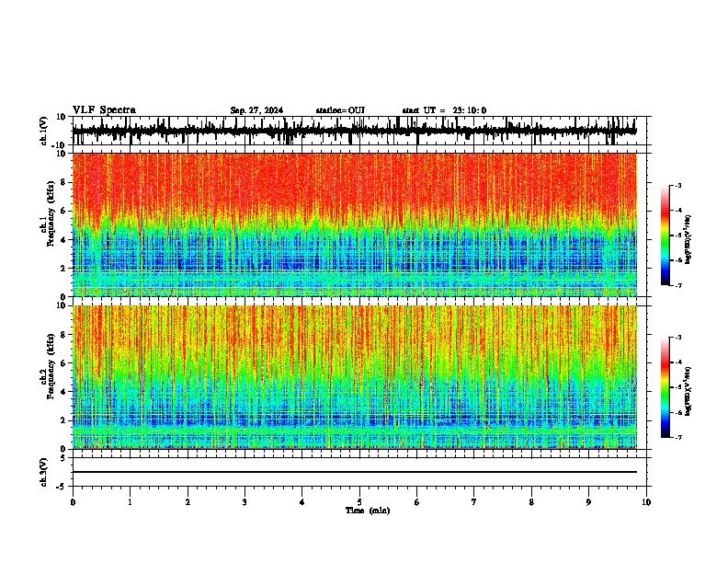Click the ch.1 spectrogram color scale bar
This screenshot has width=728, height=563.
(x=665, y=236)
